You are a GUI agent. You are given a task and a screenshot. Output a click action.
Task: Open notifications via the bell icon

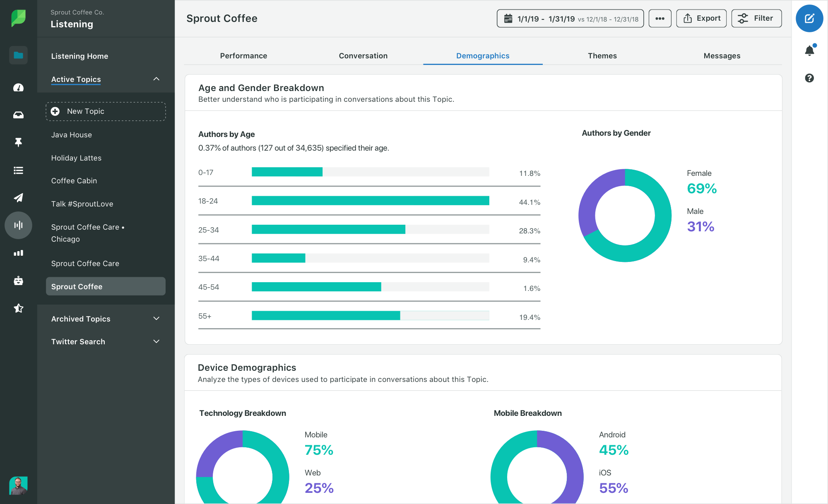(809, 49)
